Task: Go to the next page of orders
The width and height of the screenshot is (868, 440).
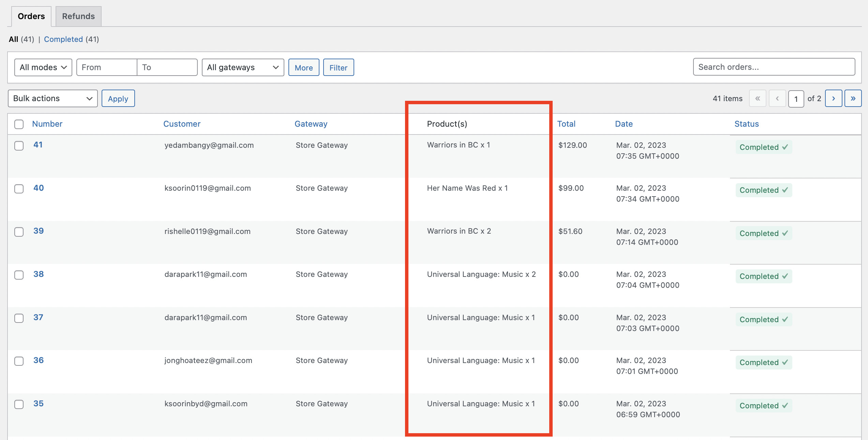Action: pos(833,98)
